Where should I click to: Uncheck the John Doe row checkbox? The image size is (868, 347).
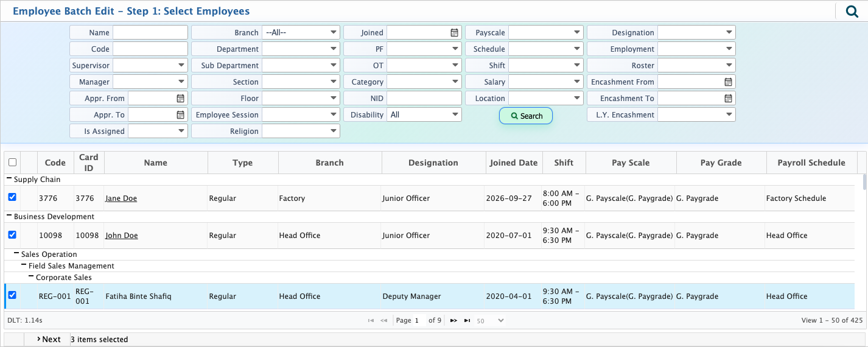[12, 235]
